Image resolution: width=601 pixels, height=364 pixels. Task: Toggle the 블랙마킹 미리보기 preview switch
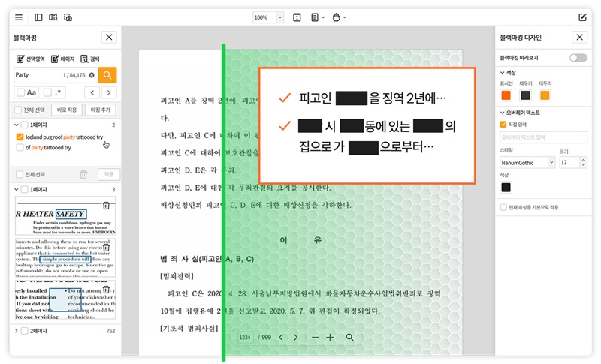point(578,58)
